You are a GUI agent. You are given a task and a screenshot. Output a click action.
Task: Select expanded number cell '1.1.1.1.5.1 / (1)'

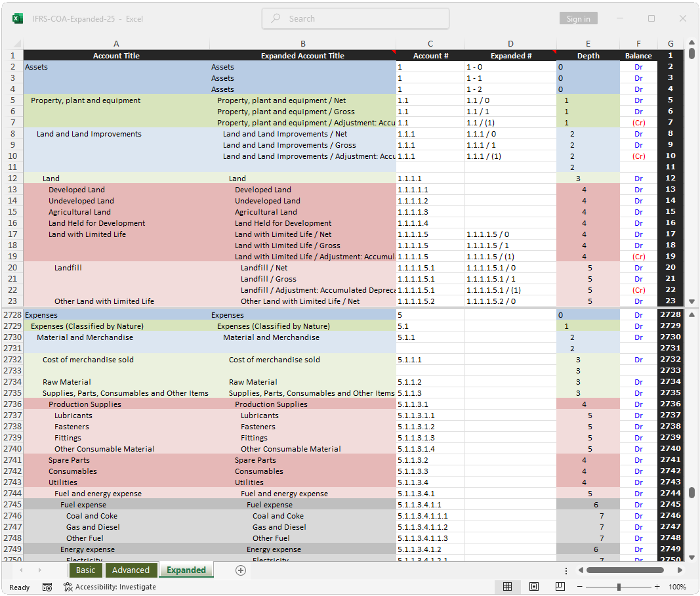tap(510, 290)
